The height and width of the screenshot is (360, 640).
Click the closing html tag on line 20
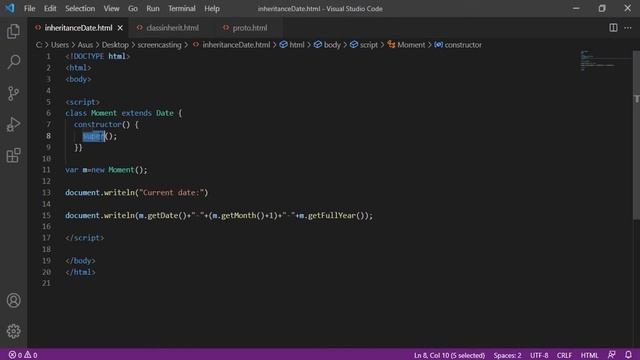tap(80, 272)
